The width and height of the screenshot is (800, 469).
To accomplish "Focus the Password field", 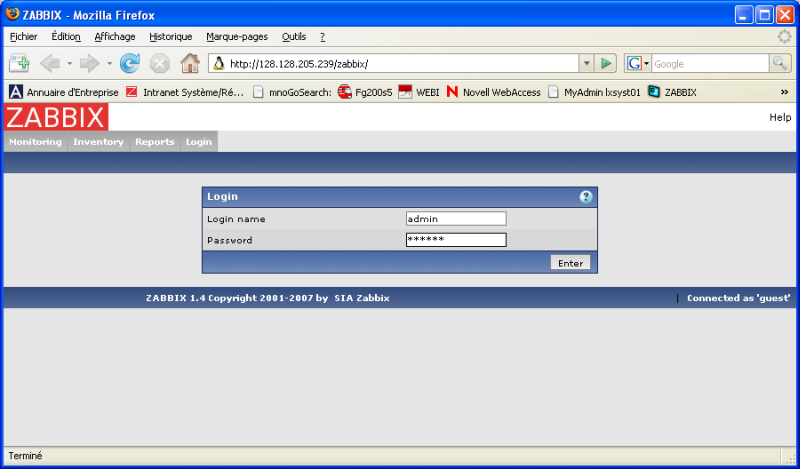I will pyautogui.click(x=456, y=240).
